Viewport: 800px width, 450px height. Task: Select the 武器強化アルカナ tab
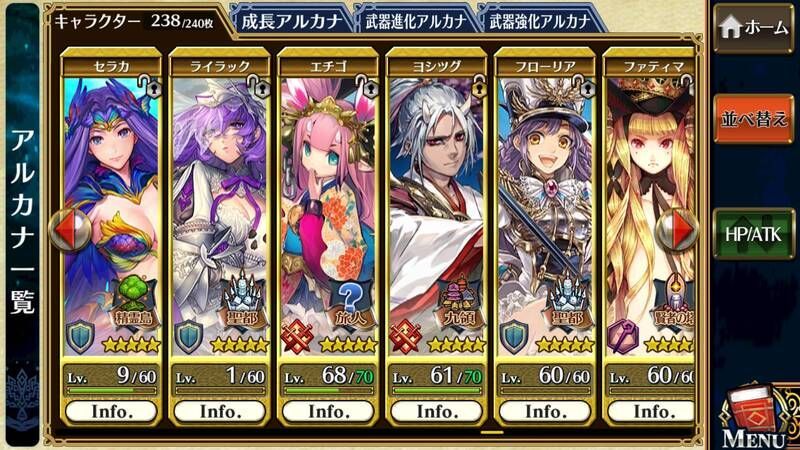pos(539,21)
